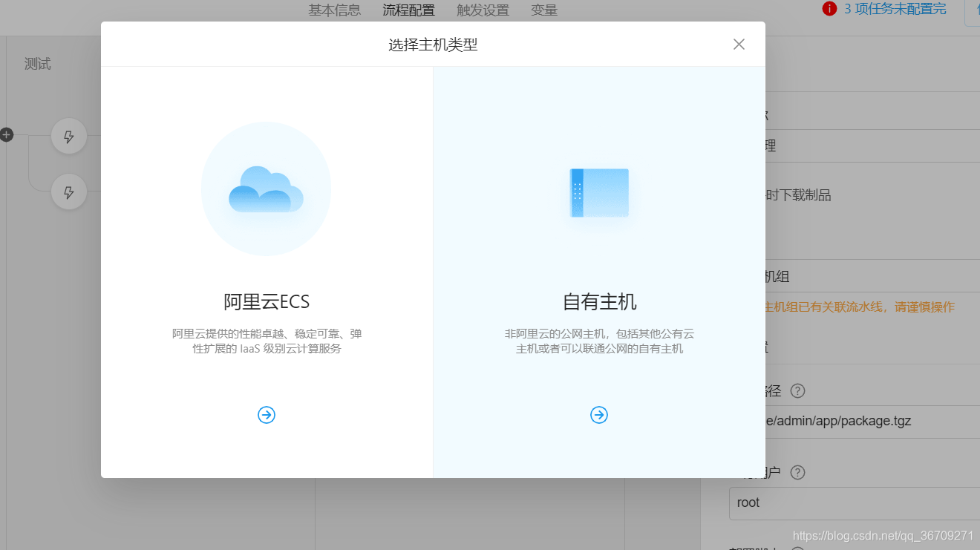
Task: Click the upper lightning trigger node
Action: 69,137
